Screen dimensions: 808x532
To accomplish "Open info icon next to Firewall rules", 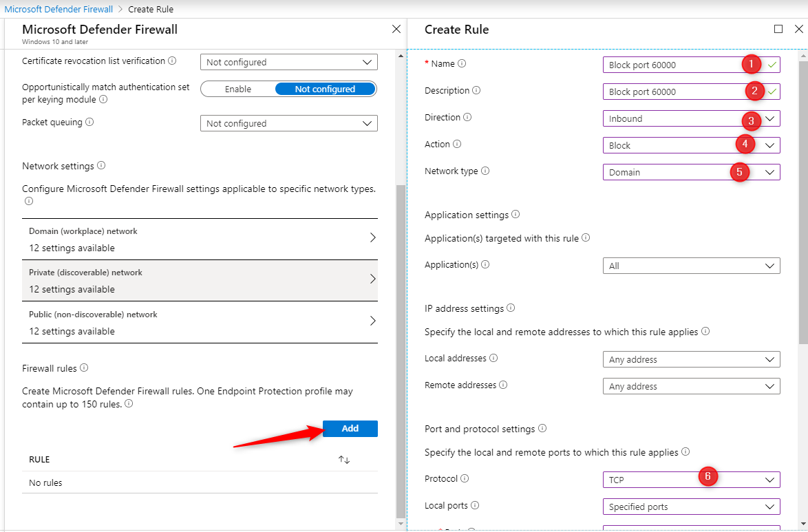I will pyautogui.click(x=84, y=368).
